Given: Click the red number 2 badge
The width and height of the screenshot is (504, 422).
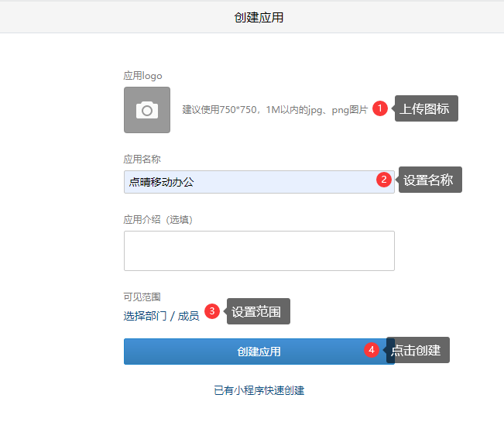Looking at the screenshot, I should click(x=383, y=180).
